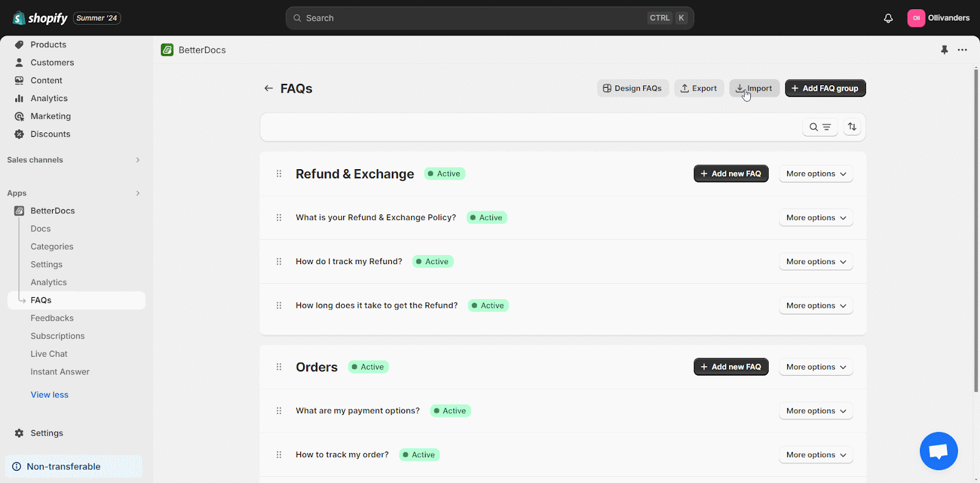Collapse the Apps section

(138, 193)
